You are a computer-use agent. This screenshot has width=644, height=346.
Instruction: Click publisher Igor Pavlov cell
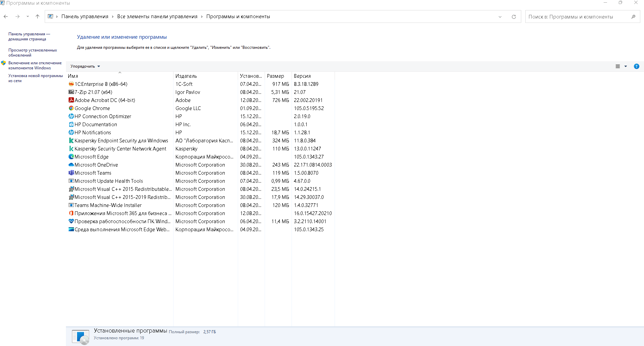tap(188, 92)
